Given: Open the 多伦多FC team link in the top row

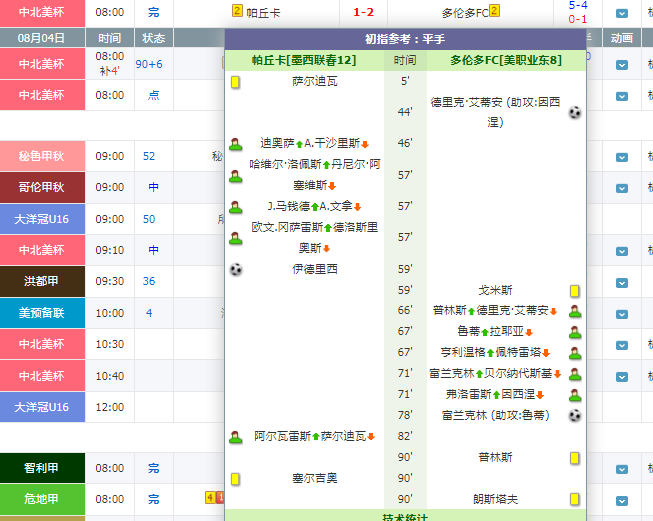Looking at the screenshot, I should [464, 13].
